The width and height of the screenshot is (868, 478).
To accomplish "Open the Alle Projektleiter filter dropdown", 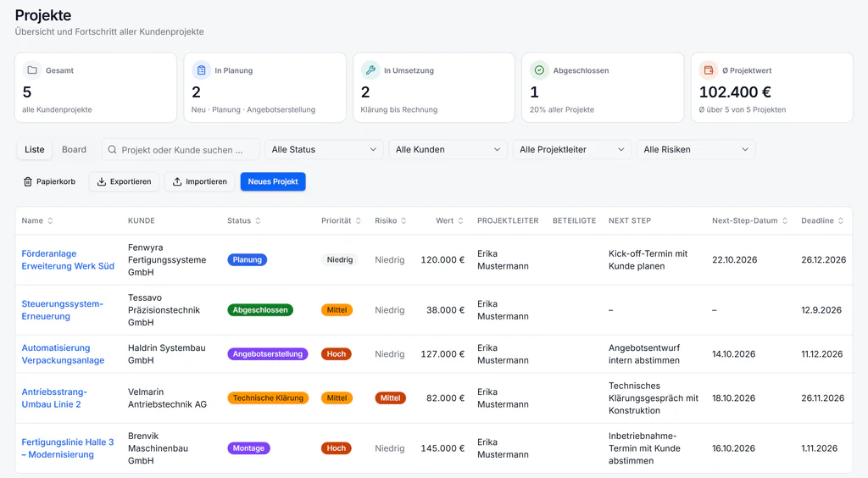I will tap(572, 149).
